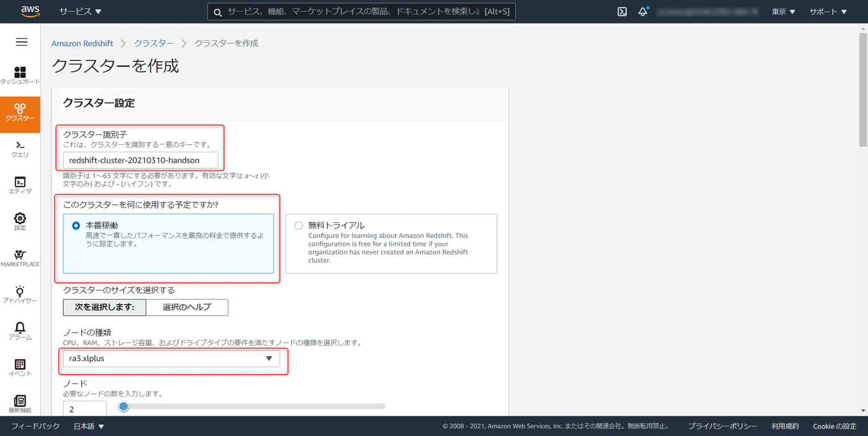Click the ノードの種類 label text
Screen dimensions: 868x436
click(87, 333)
